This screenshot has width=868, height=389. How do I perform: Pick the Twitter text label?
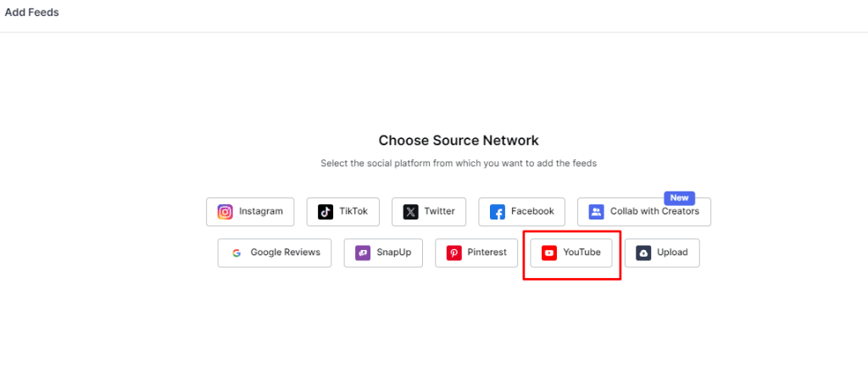[439, 212]
